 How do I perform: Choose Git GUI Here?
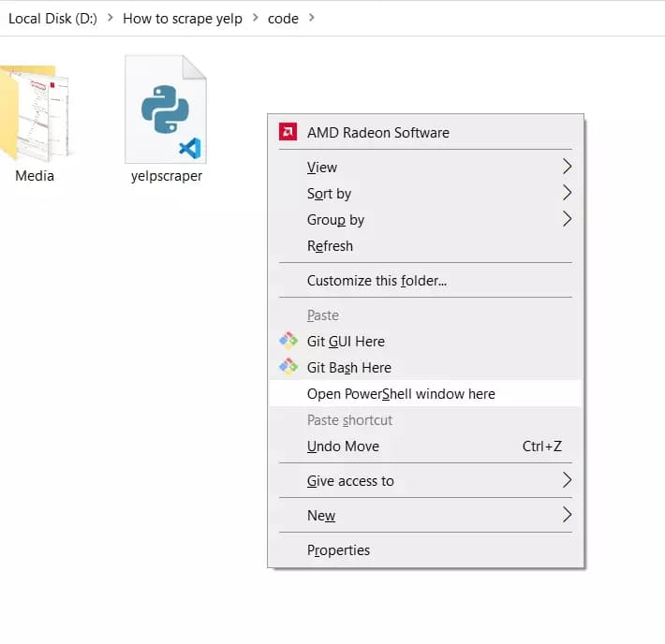click(x=425, y=342)
